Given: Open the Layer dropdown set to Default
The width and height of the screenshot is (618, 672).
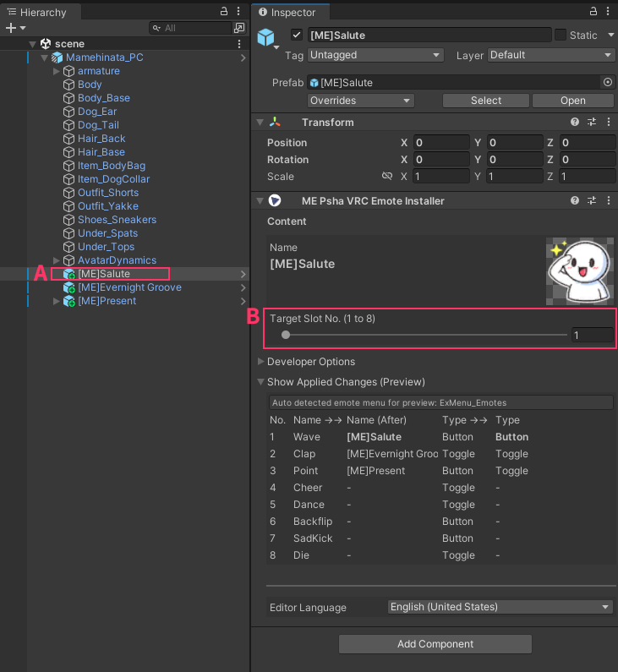Looking at the screenshot, I should coord(550,55).
